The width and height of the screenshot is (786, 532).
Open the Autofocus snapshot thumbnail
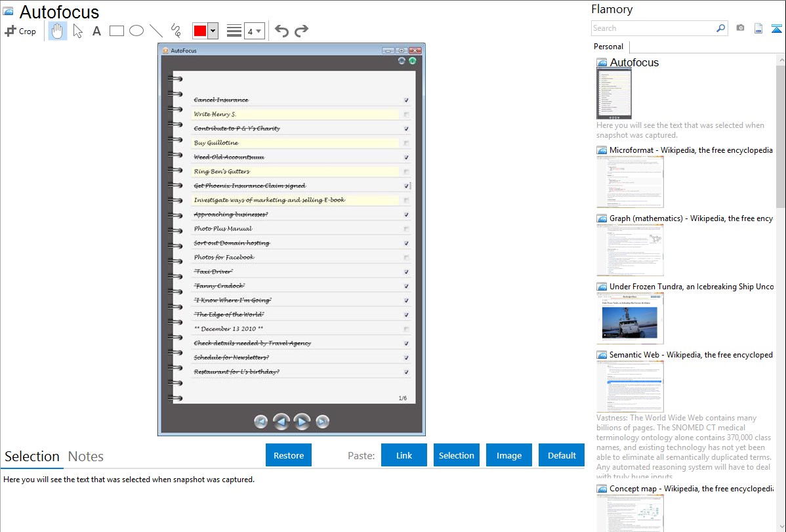(614, 94)
